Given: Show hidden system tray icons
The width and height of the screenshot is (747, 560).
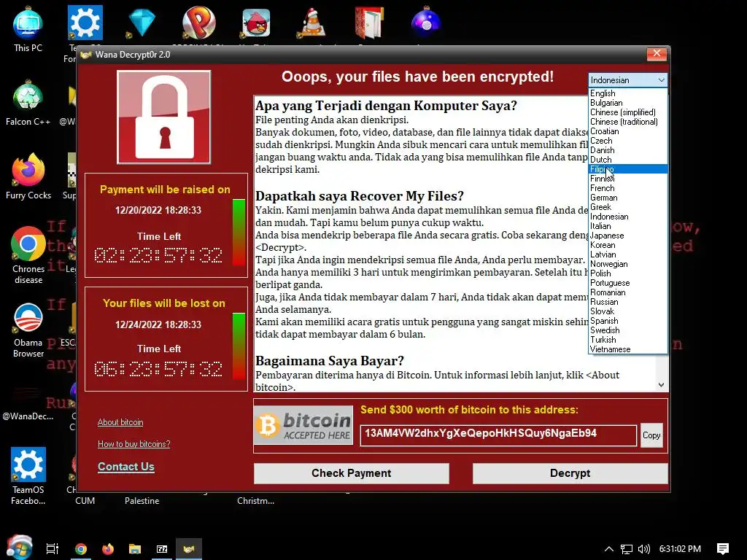Looking at the screenshot, I should pos(609,548).
